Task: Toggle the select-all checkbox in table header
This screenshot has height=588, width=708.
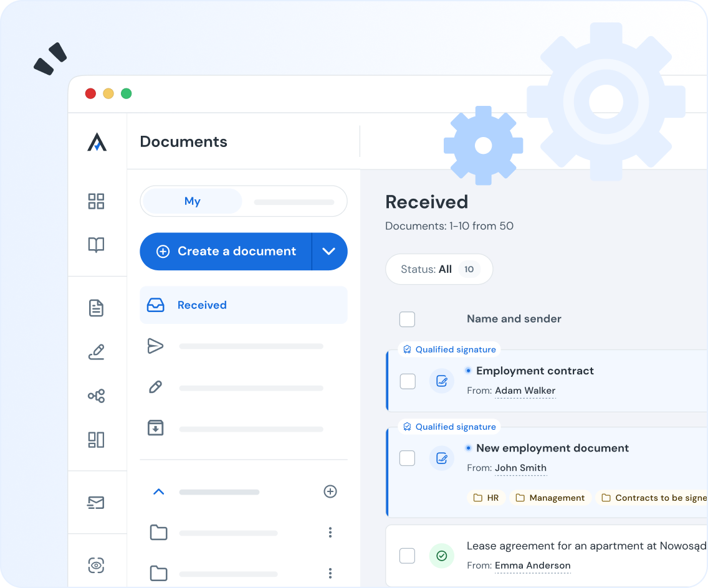Action: point(407,320)
